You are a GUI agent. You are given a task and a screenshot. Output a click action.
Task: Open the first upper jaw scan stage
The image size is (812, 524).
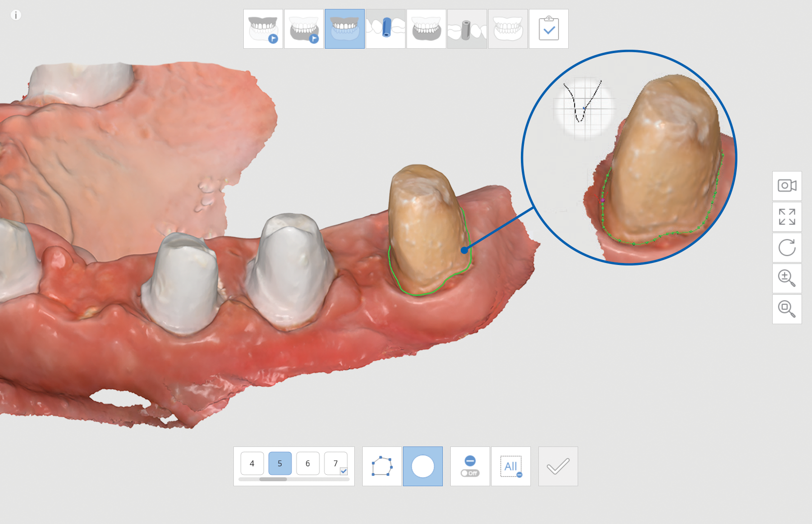263,29
